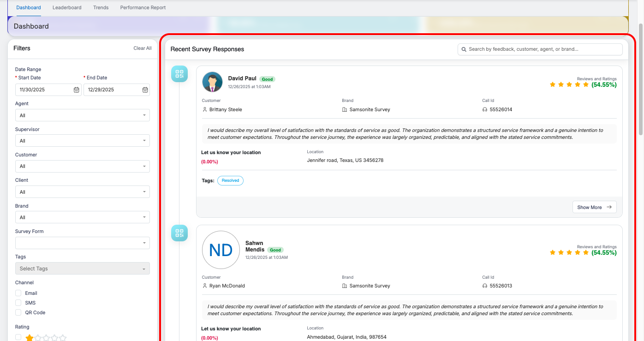Viewport: 644px width, 341px height.
Task: Open the Performance Report tab
Action: (143, 8)
